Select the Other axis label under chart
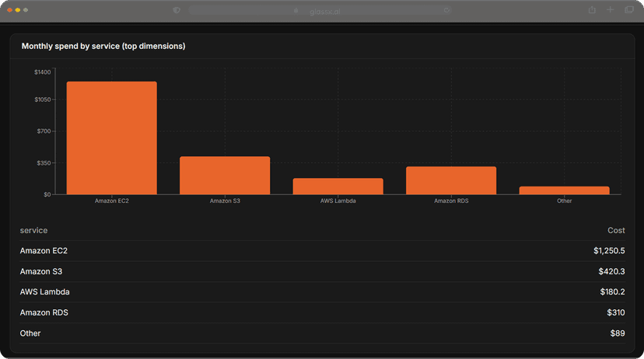Viewport: 644px width, 359px height. click(565, 200)
